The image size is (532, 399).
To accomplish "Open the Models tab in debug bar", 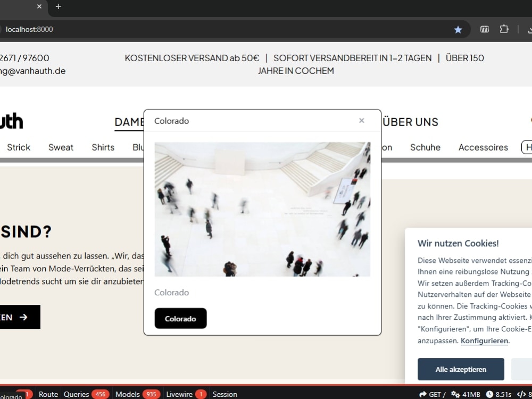I will click(x=137, y=394).
